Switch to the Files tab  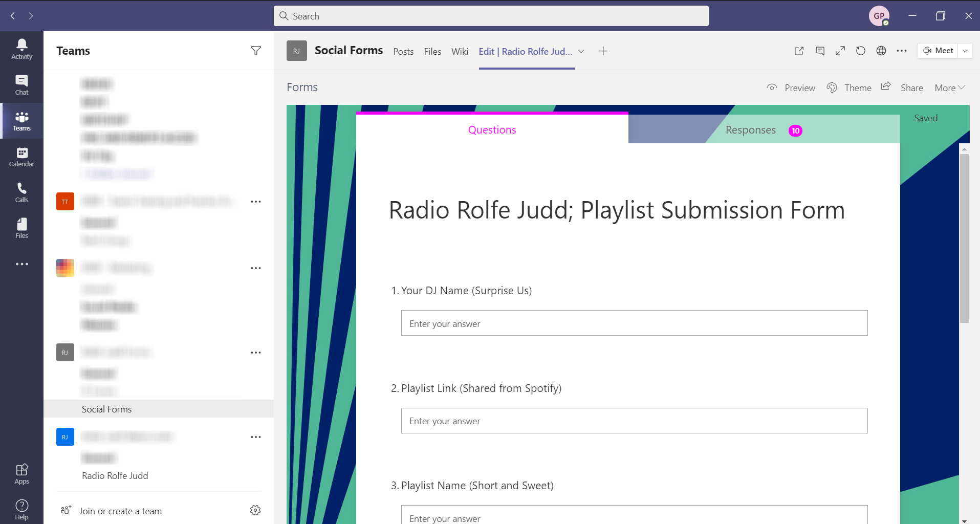432,51
